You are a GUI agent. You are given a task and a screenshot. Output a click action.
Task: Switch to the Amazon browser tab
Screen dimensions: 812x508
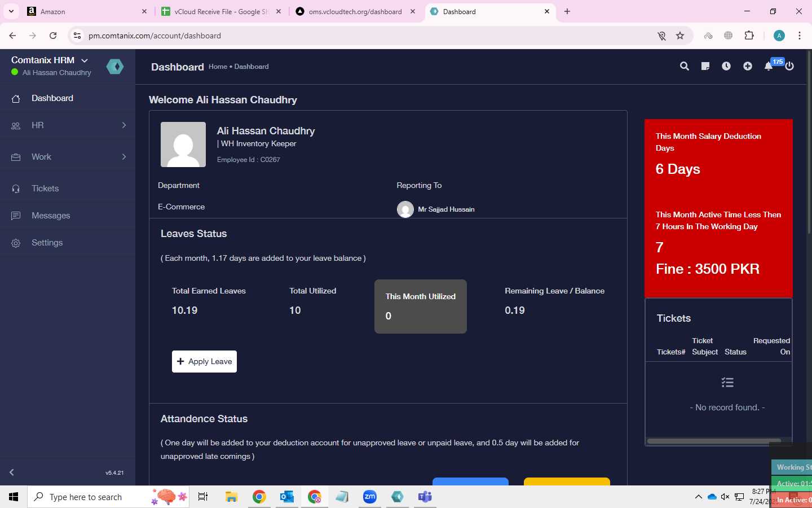(87, 11)
